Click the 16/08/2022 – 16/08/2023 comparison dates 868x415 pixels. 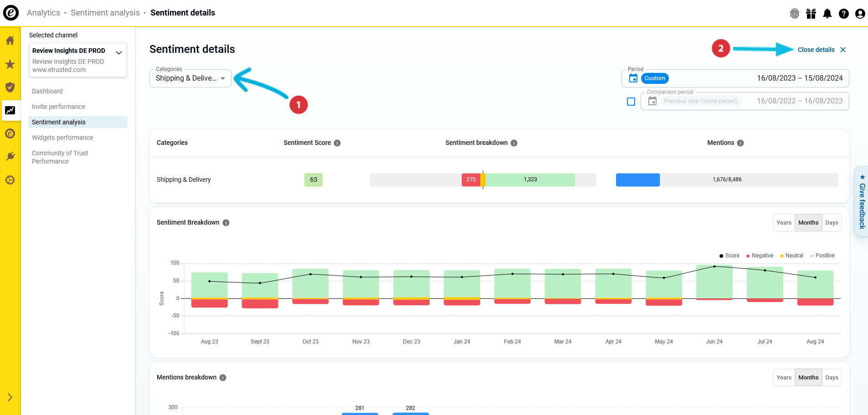pos(800,101)
